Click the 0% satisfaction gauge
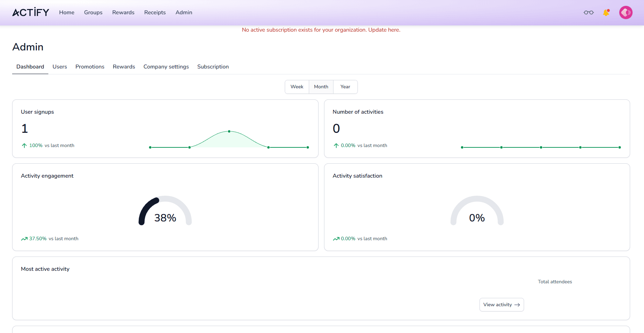644x333 pixels. [477, 211]
